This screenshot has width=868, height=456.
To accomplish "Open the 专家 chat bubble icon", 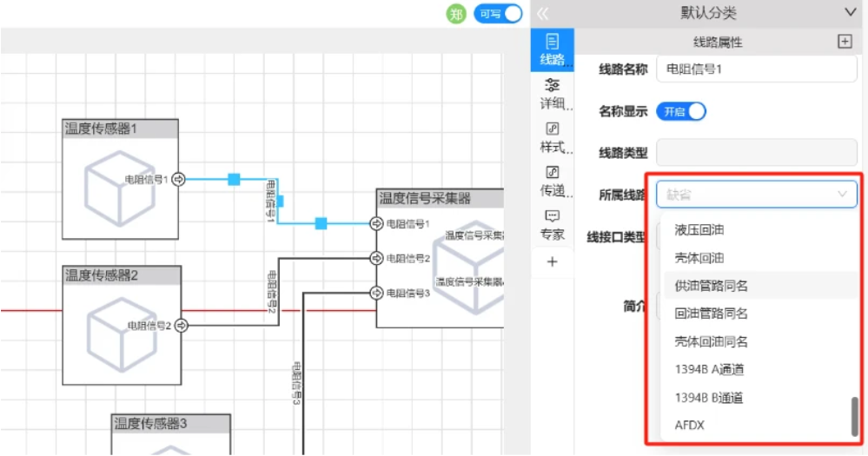I will [x=552, y=215].
